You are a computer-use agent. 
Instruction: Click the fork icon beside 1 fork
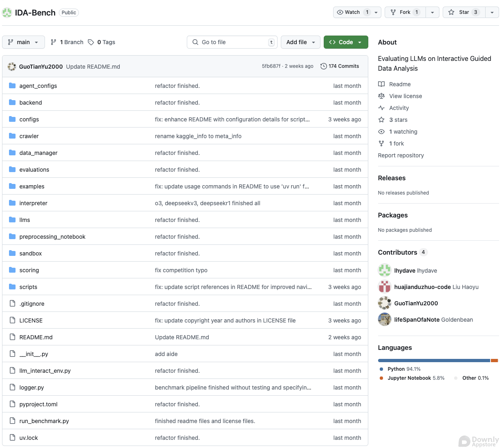(381, 143)
